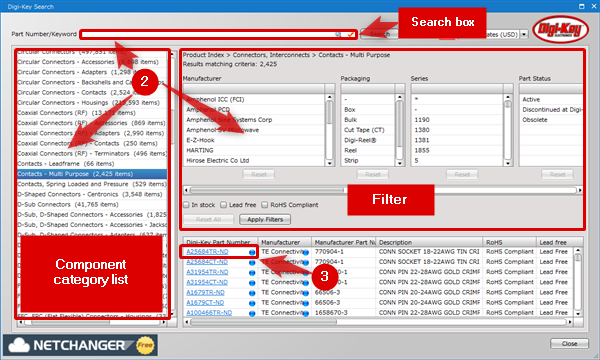Open part link A25684CT-ND

(x=207, y=262)
